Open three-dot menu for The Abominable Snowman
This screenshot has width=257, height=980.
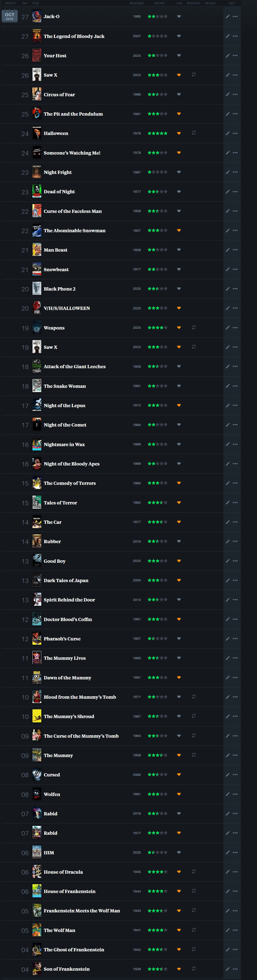pyautogui.click(x=235, y=230)
